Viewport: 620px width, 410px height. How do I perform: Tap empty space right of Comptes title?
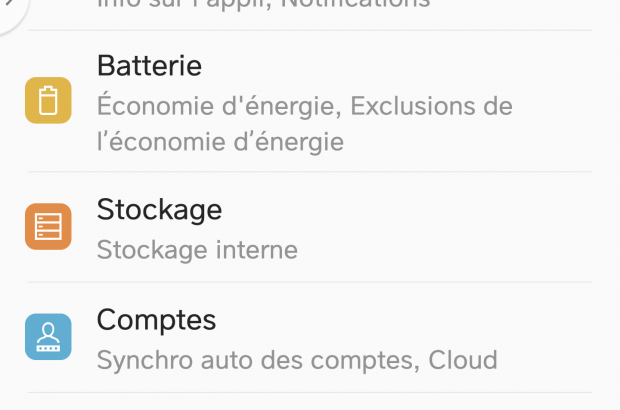point(400,320)
